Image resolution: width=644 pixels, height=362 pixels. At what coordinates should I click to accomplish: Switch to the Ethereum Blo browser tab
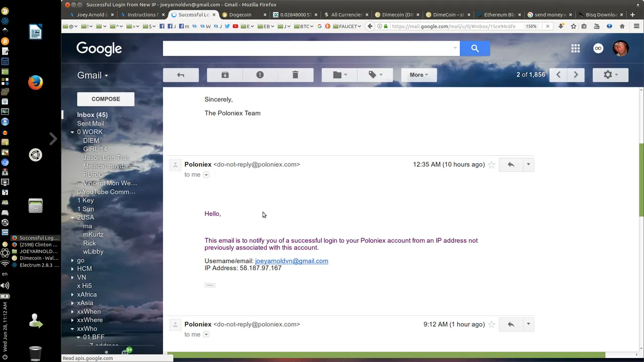tap(498, 15)
